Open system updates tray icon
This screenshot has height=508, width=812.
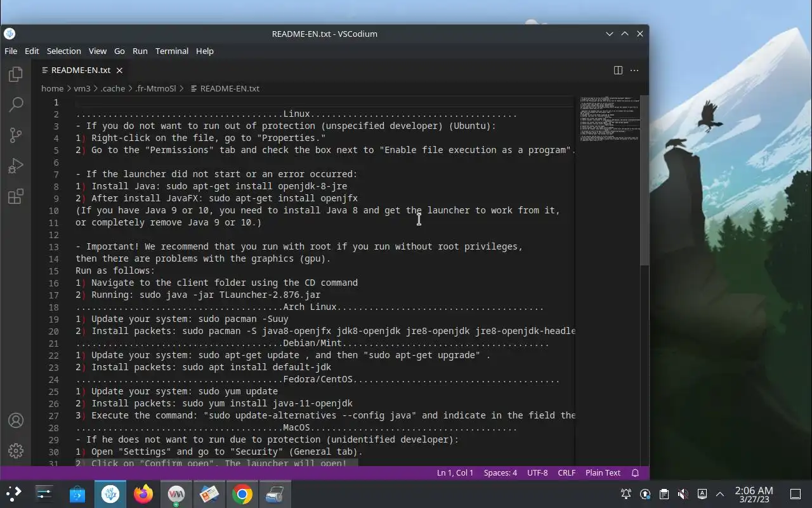tap(645, 494)
